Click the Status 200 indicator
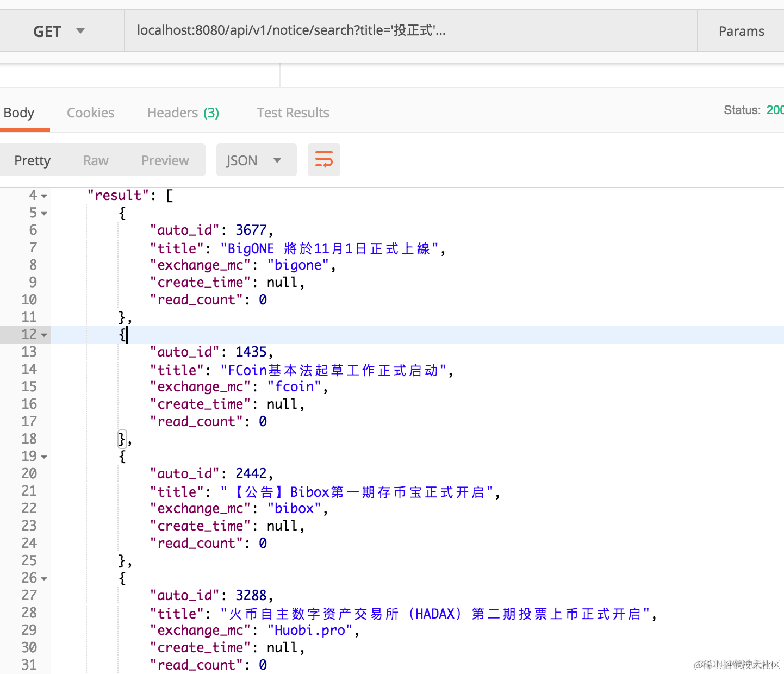This screenshot has width=784, height=674. tap(754, 110)
